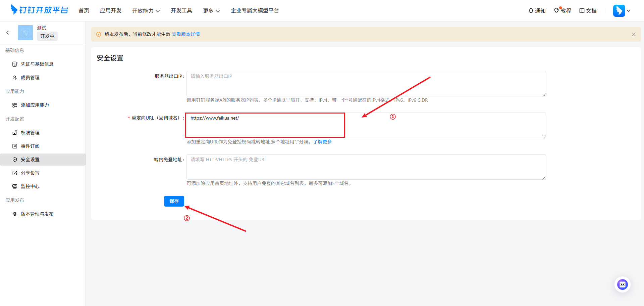Open the notification bell
Image resolution: width=644 pixels, height=306 pixels.
coord(531,11)
